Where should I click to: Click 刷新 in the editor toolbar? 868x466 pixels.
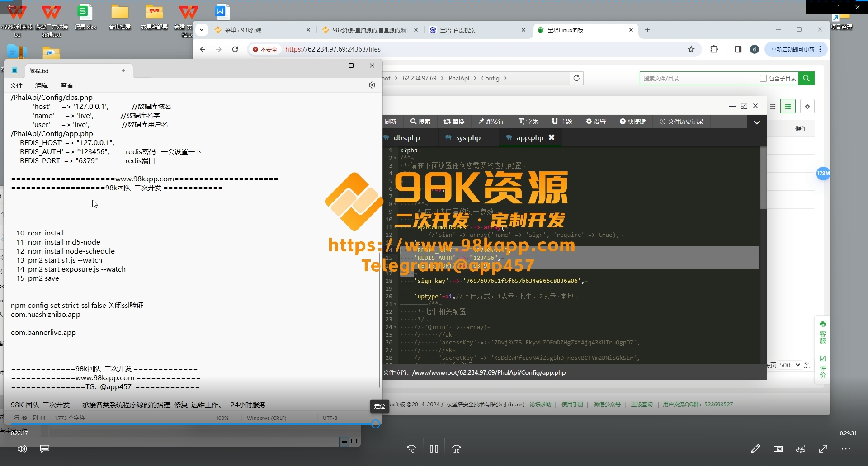click(x=390, y=122)
